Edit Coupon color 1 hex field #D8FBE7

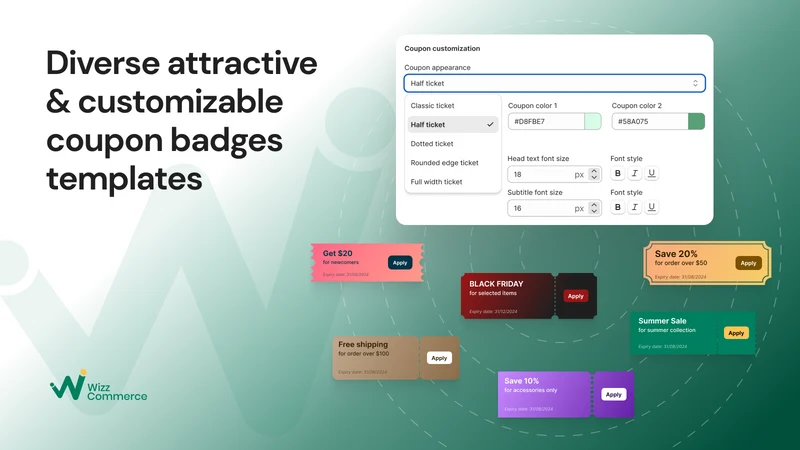coord(546,121)
